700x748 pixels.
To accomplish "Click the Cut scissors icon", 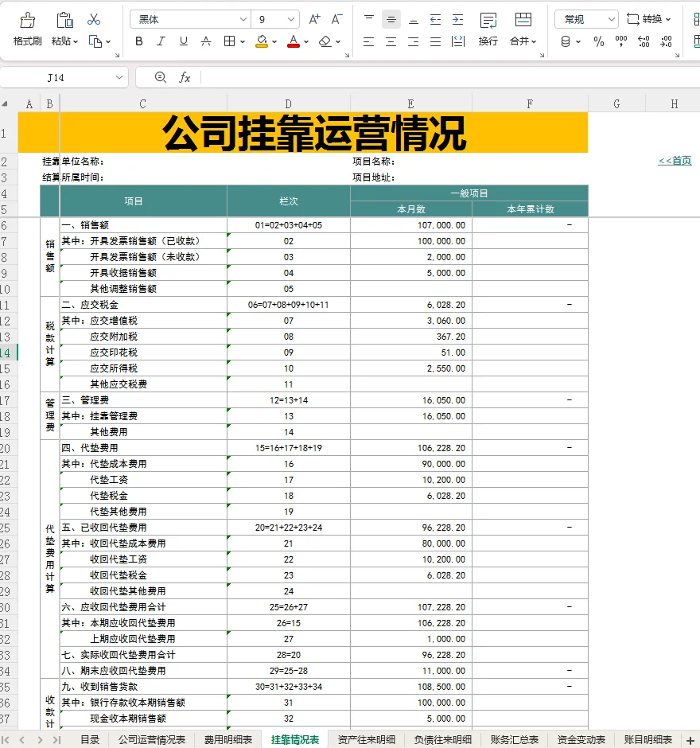I will tap(94, 19).
